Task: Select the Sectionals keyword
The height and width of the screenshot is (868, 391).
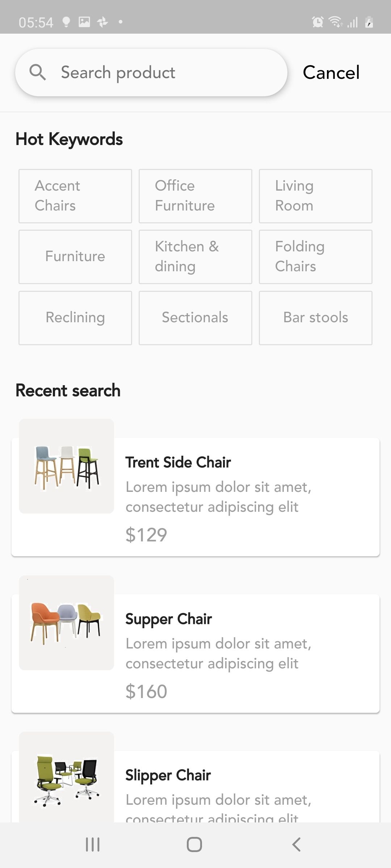Action: [195, 318]
